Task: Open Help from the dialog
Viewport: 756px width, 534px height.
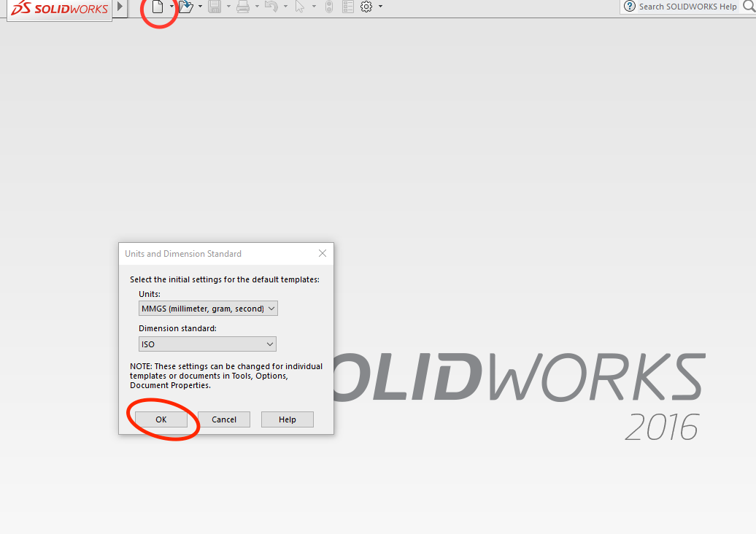Action: [287, 419]
